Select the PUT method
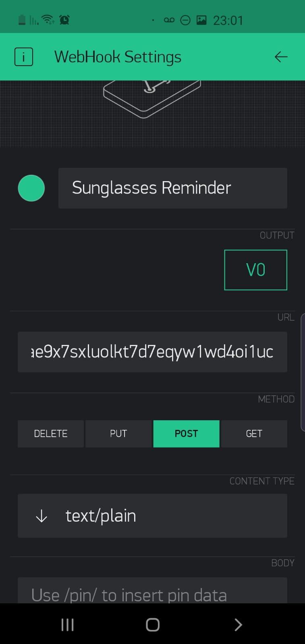This screenshot has height=644, width=305. [118, 433]
